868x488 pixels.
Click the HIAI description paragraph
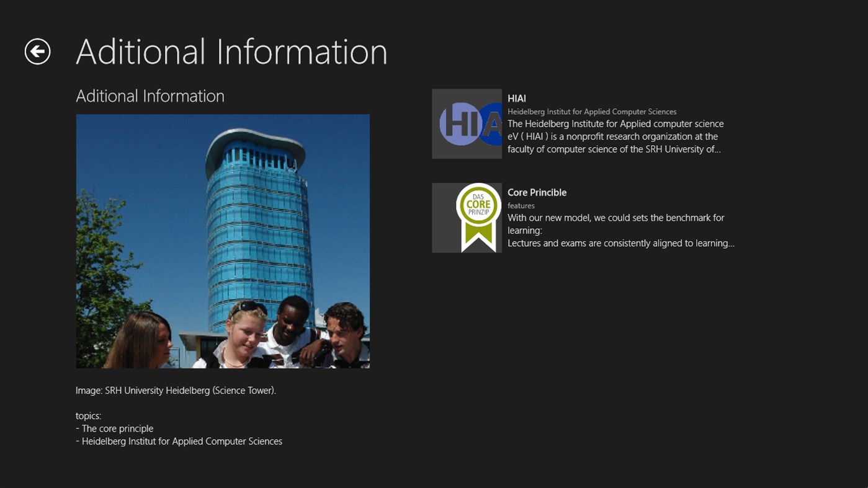coord(615,136)
